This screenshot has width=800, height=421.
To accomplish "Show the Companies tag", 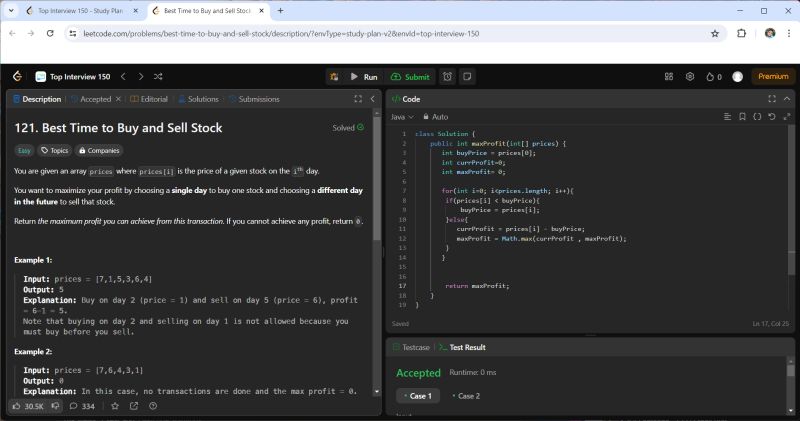I will point(99,151).
